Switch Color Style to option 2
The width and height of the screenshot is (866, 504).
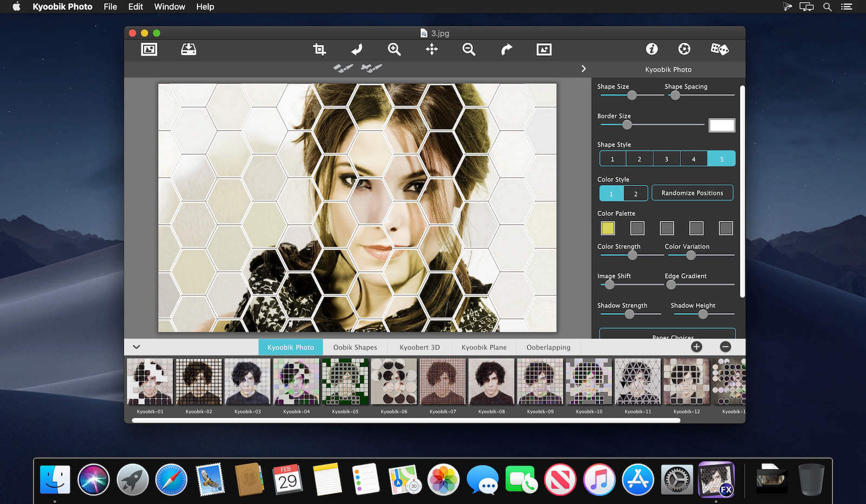click(635, 194)
